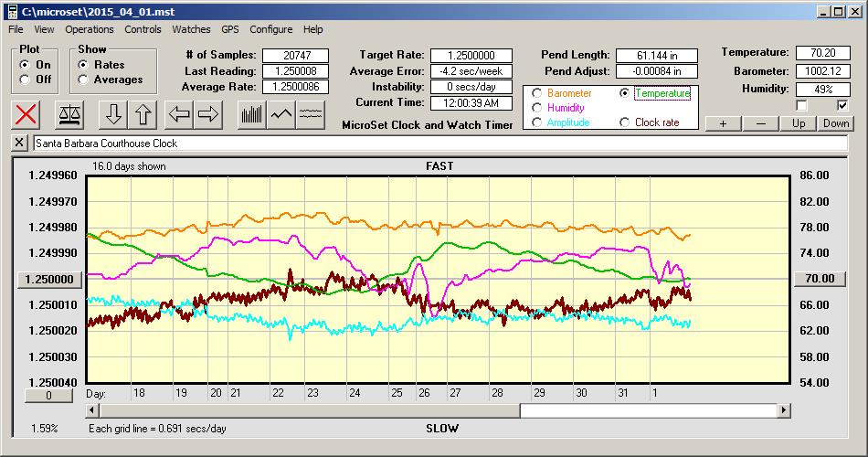This screenshot has height=457, width=868.
Task: Click the Current Time field
Action: [x=471, y=102]
